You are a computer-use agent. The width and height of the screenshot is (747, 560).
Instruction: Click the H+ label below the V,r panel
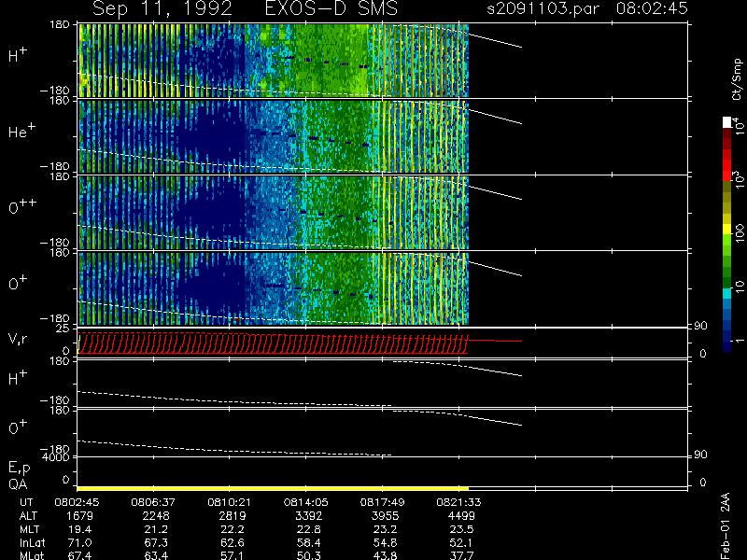click(18, 378)
